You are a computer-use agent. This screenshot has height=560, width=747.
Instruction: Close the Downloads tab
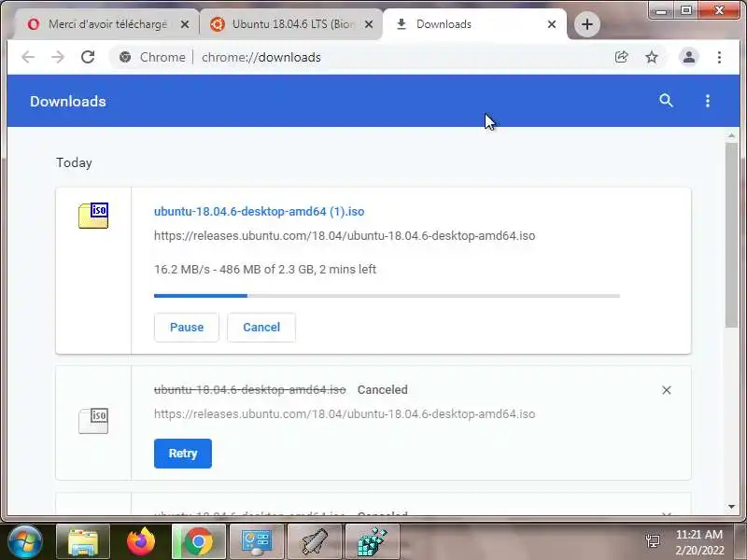pos(552,24)
